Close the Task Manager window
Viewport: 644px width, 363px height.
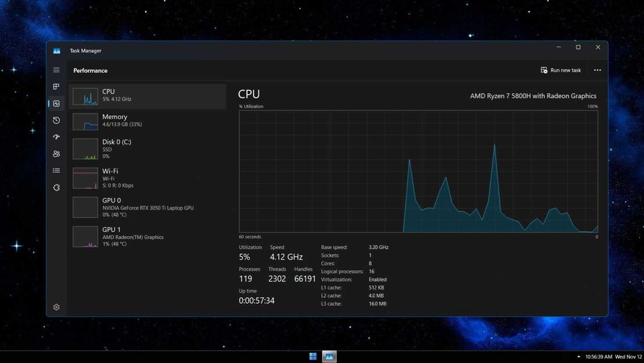point(598,47)
